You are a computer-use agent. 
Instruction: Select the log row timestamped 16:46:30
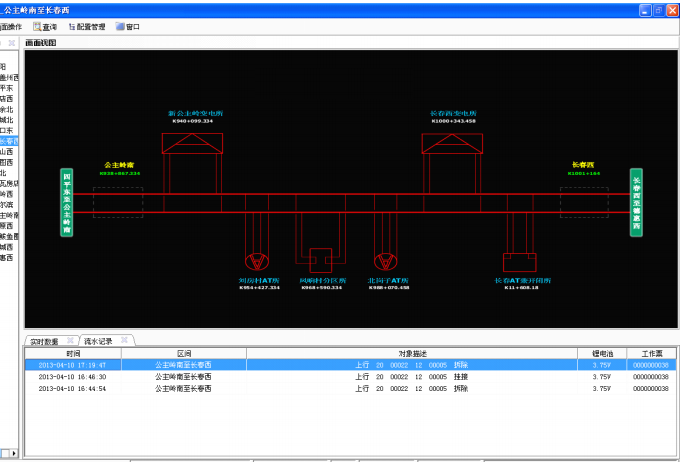pos(73,377)
